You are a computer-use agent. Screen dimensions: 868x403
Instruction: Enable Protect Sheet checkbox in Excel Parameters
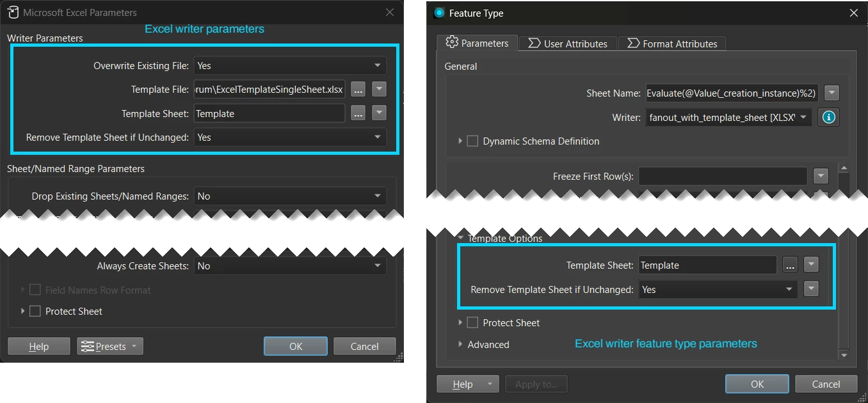tap(35, 311)
